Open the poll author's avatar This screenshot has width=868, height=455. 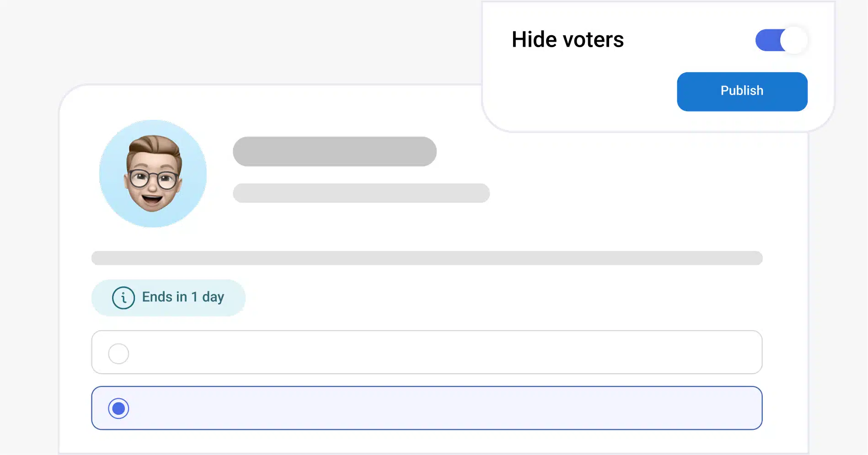[153, 174]
